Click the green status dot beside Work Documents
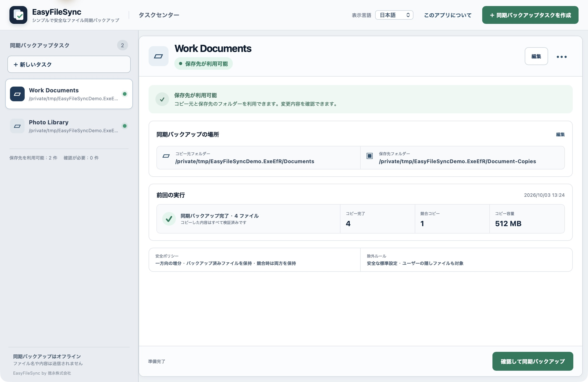The image size is (588, 382). tap(125, 94)
